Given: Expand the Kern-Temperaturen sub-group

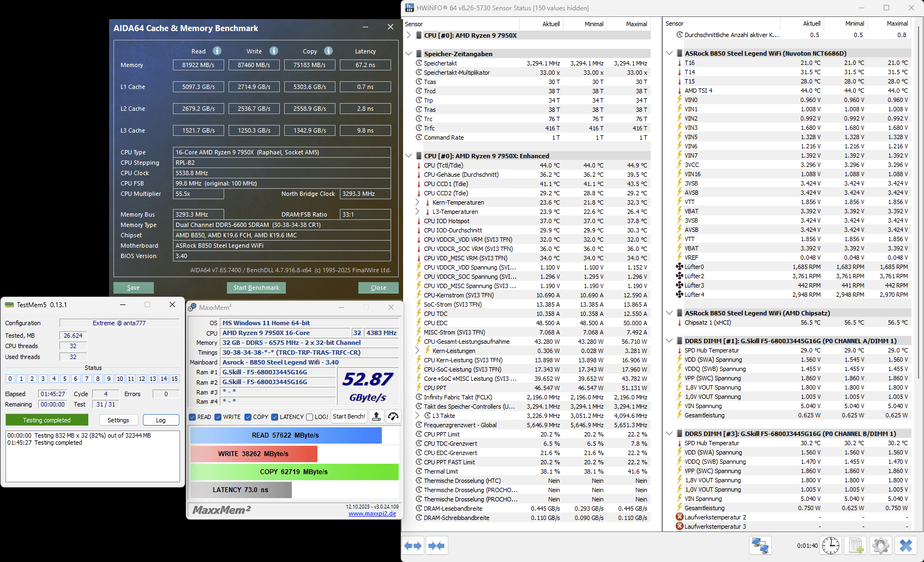Looking at the screenshot, I should (418, 202).
